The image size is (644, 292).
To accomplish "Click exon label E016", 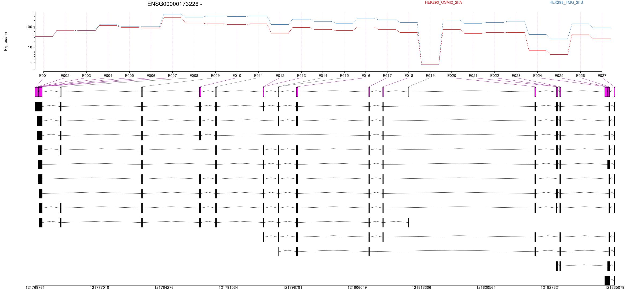I will click(366, 76).
